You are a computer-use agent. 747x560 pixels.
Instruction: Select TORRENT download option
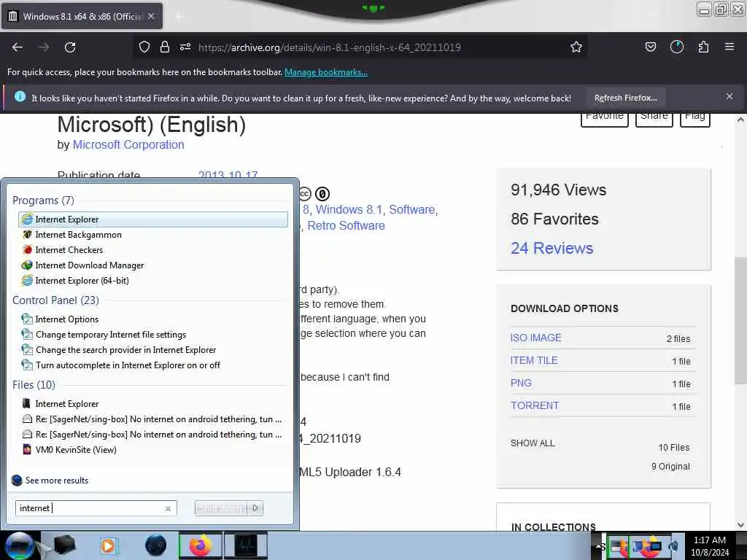535,405
